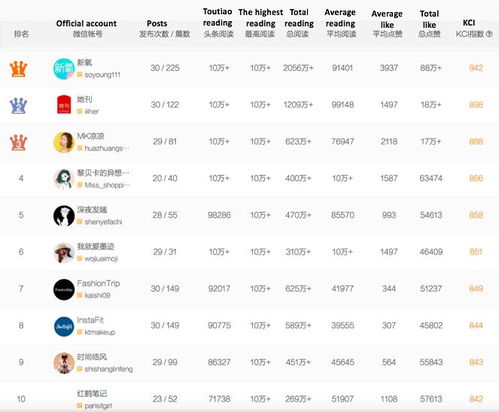The height and width of the screenshot is (412, 499).
Task: Click the shenyefachi black silhouette avatar
Action: pos(64,216)
